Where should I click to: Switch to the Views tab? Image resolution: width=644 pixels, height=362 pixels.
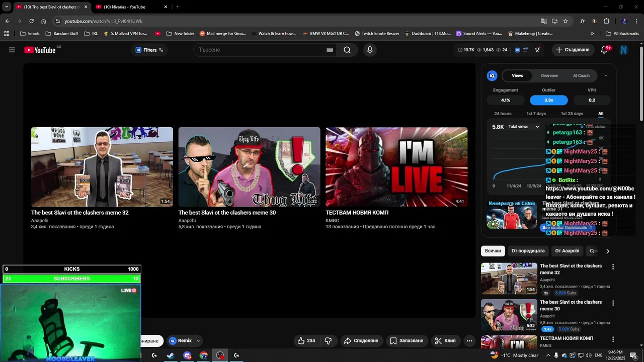[517, 75]
